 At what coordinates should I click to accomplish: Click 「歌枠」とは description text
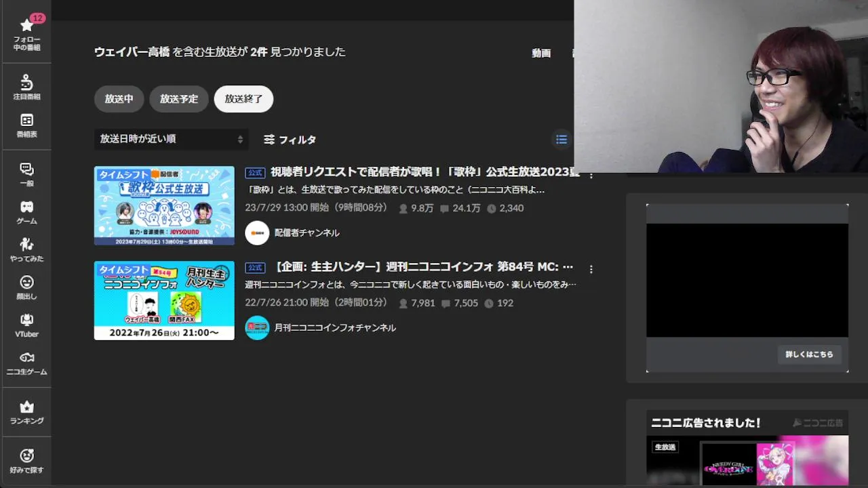395,190
